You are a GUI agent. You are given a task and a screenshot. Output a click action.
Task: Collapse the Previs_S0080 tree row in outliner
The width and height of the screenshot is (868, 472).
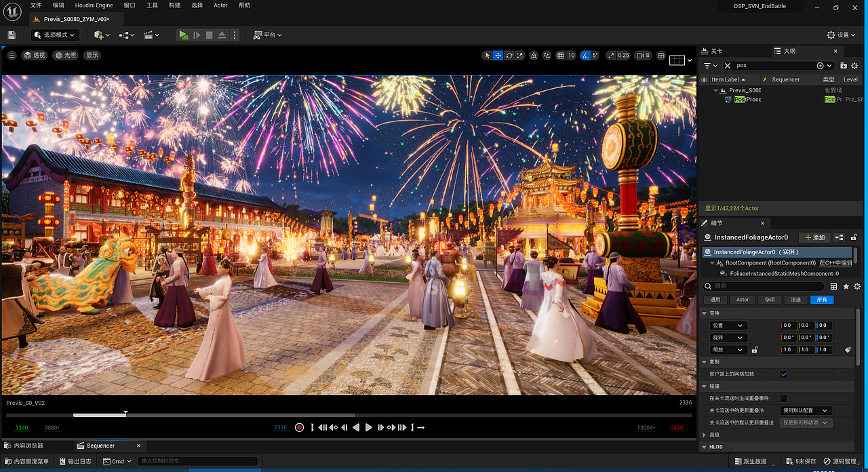coord(715,90)
